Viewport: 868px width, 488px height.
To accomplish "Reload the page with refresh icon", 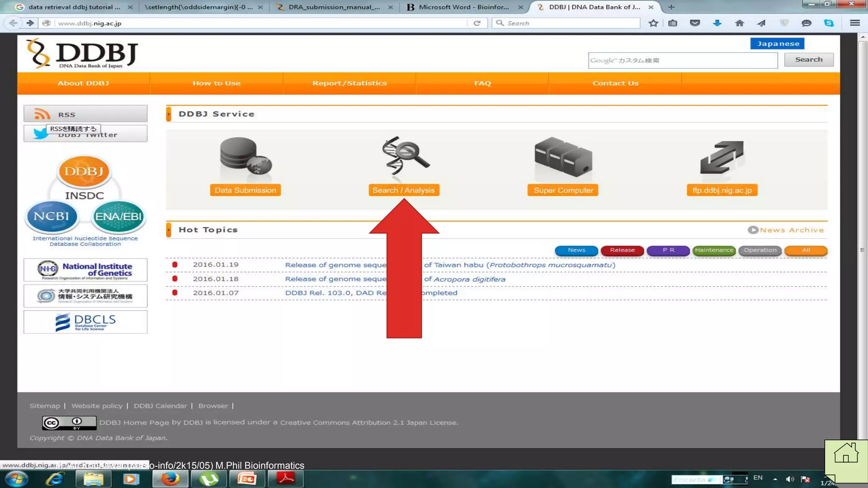I will [x=477, y=23].
